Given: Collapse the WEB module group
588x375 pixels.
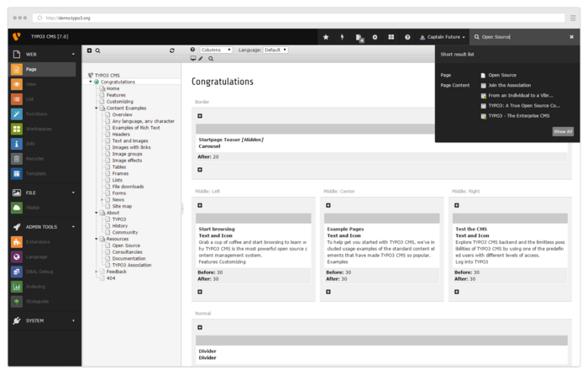Looking at the screenshot, I should tap(74, 54).
